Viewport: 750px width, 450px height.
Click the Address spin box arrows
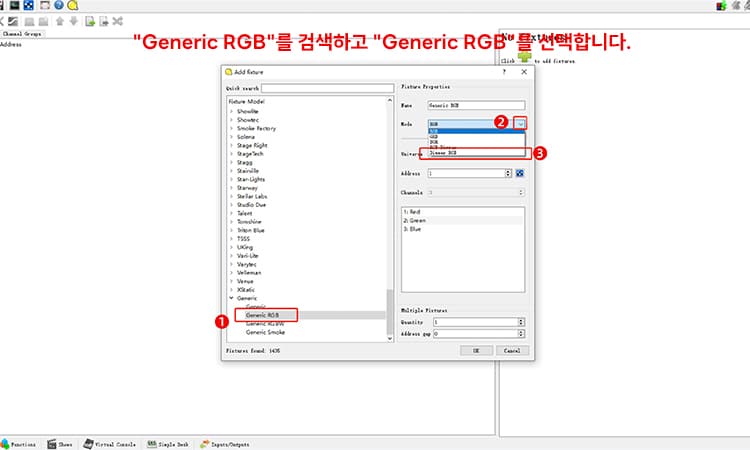pos(508,173)
